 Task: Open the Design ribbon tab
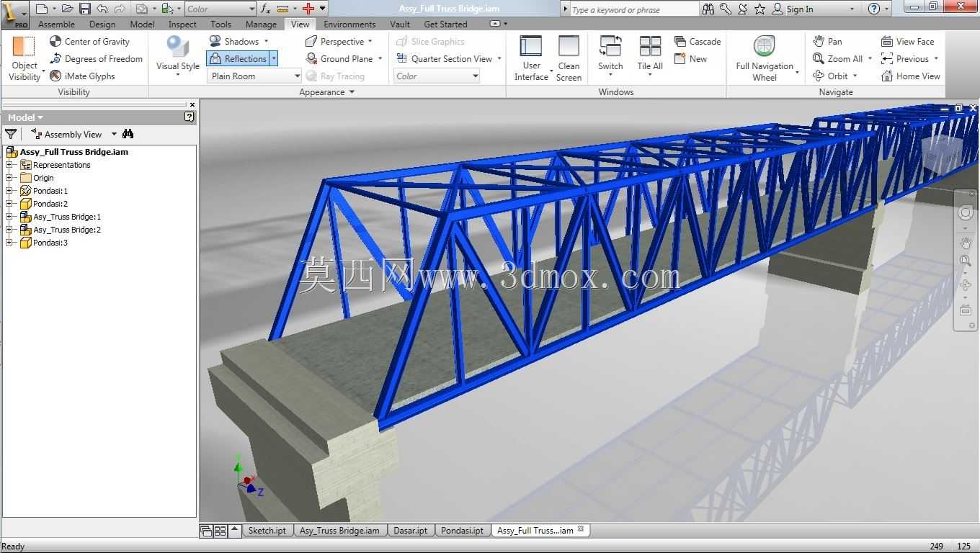tap(102, 24)
